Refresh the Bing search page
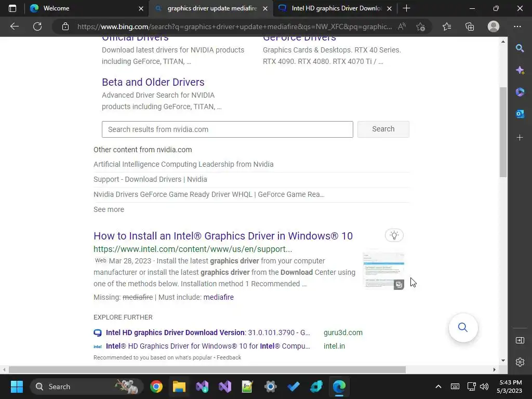Screen dimensions: 532x399 point(37,26)
